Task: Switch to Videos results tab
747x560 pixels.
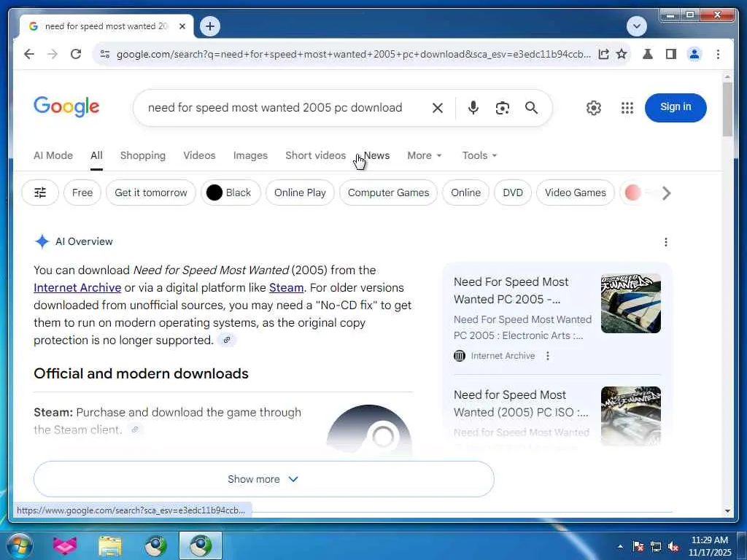Action: pos(199,155)
